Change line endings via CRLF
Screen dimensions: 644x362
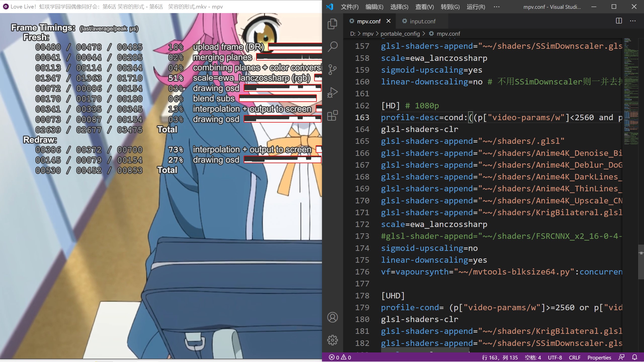click(575, 357)
